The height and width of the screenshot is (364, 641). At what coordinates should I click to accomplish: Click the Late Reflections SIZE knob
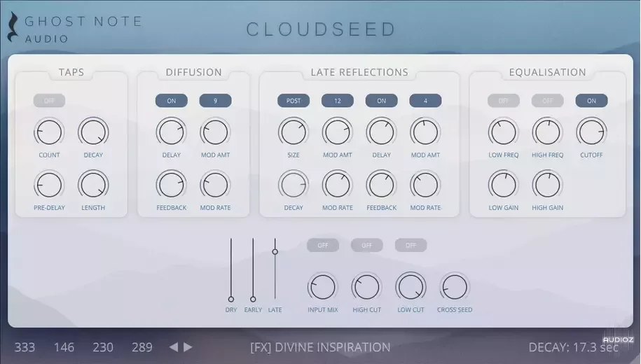click(294, 132)
